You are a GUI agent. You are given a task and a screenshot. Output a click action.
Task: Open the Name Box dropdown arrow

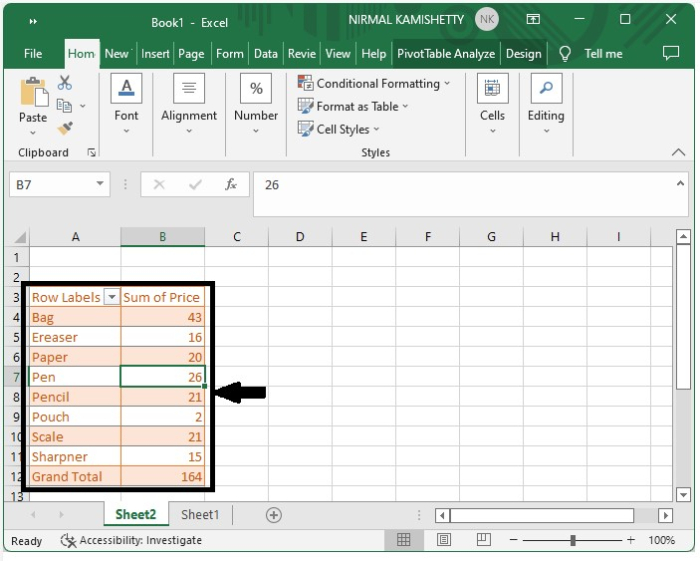pos(100,183)
